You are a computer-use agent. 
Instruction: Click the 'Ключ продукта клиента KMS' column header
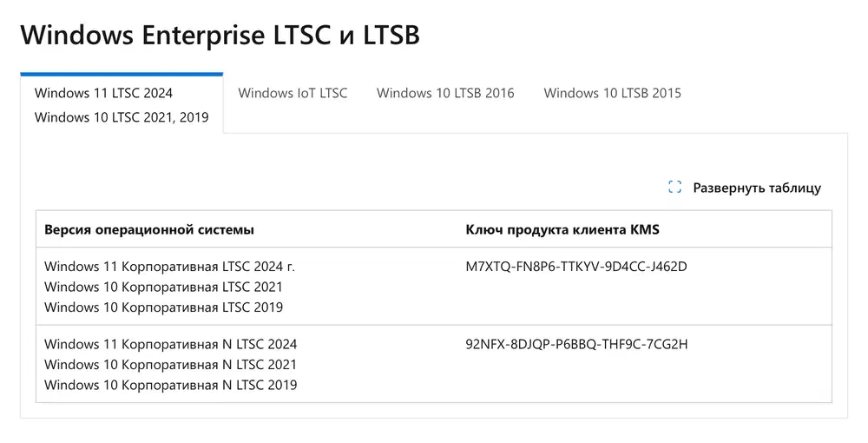click(562, 229)
